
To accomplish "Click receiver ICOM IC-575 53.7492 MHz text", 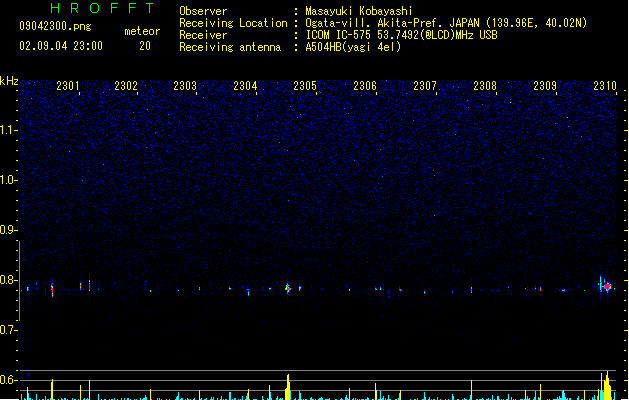I will (x=401, y=35).
